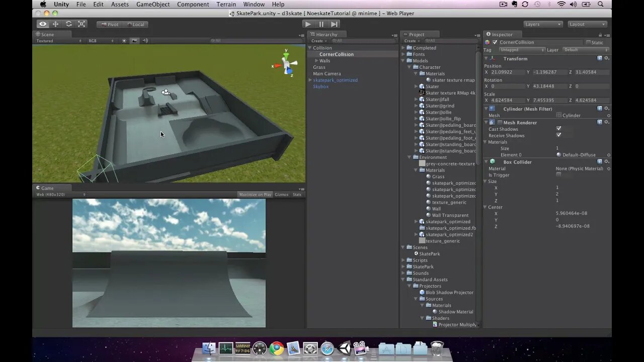Click the Mesh field object picker circle
Viewport: 644px width, 362px height.
608,116
